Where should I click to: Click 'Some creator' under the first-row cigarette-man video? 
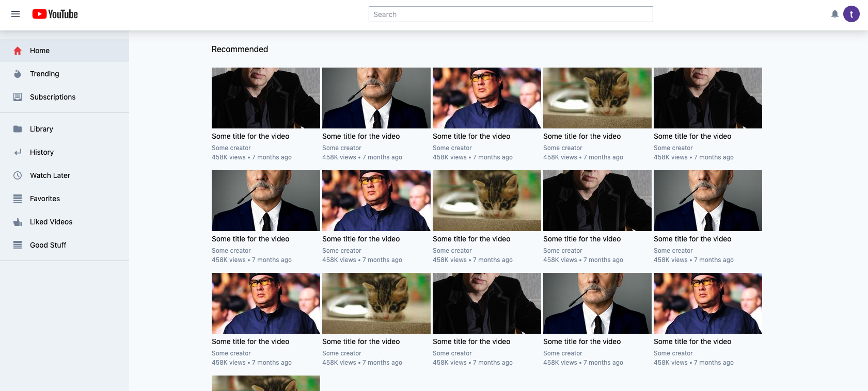tap(342, 148)
